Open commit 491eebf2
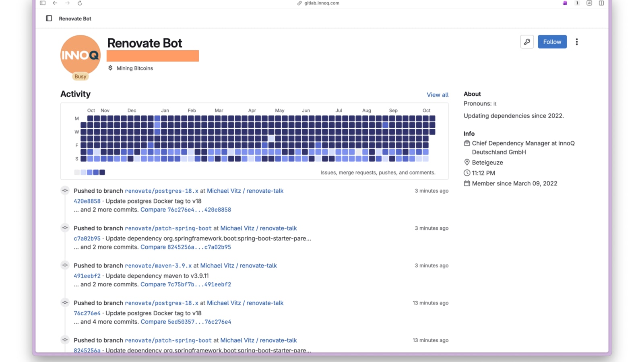The width and height of the screenshot is (644, 362). point(87,276)
